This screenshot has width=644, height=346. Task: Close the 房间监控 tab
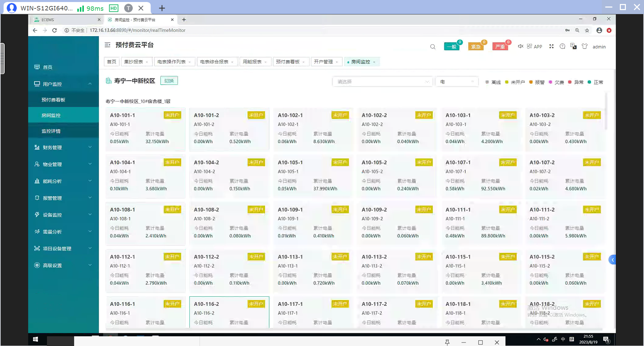[x=374, y=62]
